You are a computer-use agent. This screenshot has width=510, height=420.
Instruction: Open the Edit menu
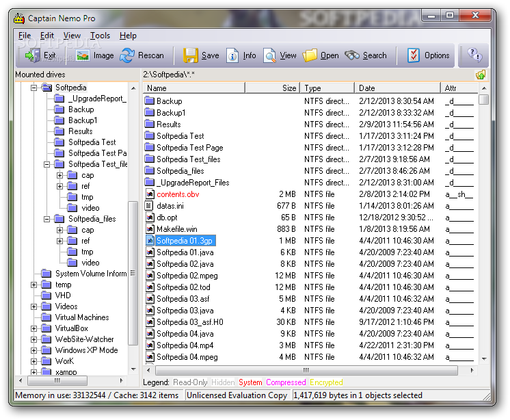(47, 36)
